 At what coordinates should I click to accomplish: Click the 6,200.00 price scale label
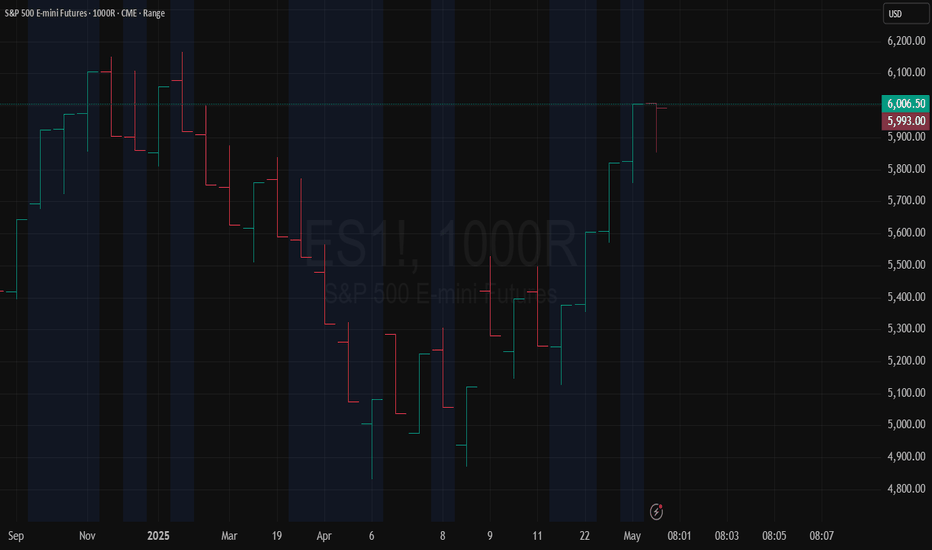tap(906, 41)
